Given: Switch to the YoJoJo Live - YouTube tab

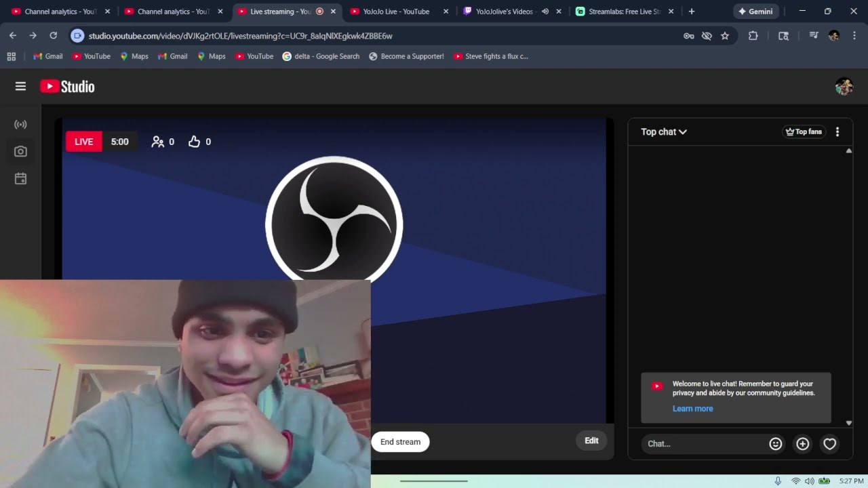Looking at the screenshot, I should [399, 12].
